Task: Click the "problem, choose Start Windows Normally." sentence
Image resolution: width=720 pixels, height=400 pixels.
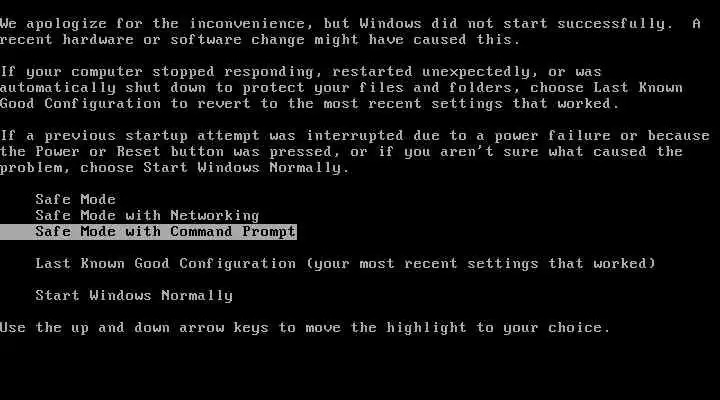Action: click(175, 168)
